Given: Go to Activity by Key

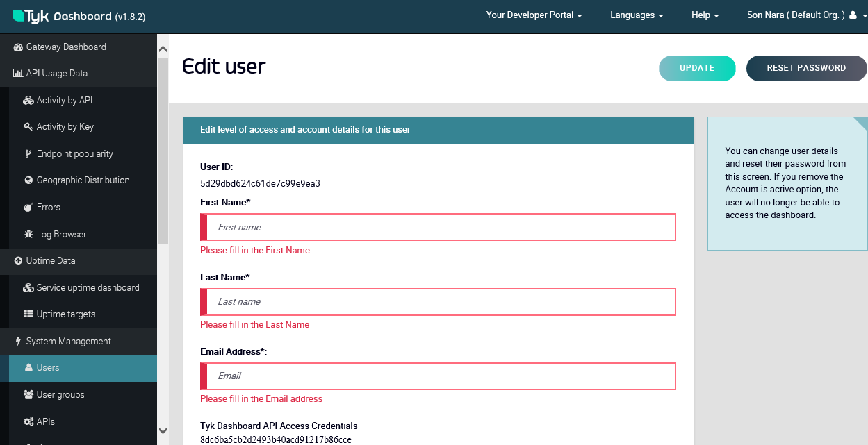Looking at the screenshot, I should [x=83, y=127].
